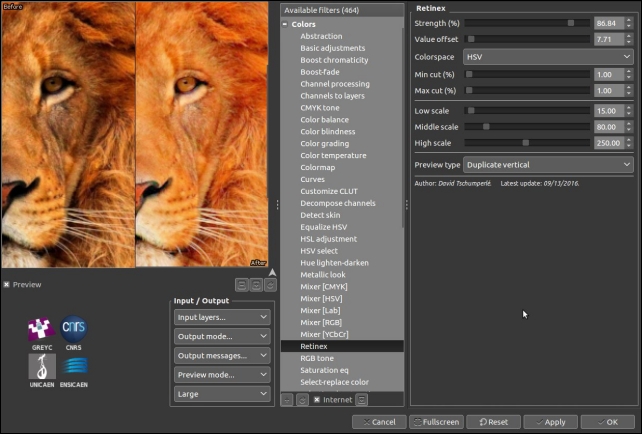Select the Mixer [RGB] filter
642x434 pixels.
pyautogui.click(x=321, y=323)
